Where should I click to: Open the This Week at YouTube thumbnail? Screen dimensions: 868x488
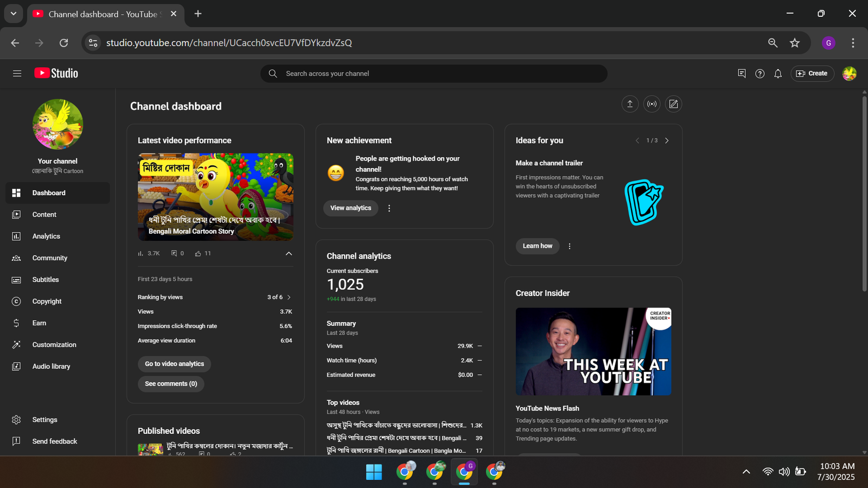point(593,351)
